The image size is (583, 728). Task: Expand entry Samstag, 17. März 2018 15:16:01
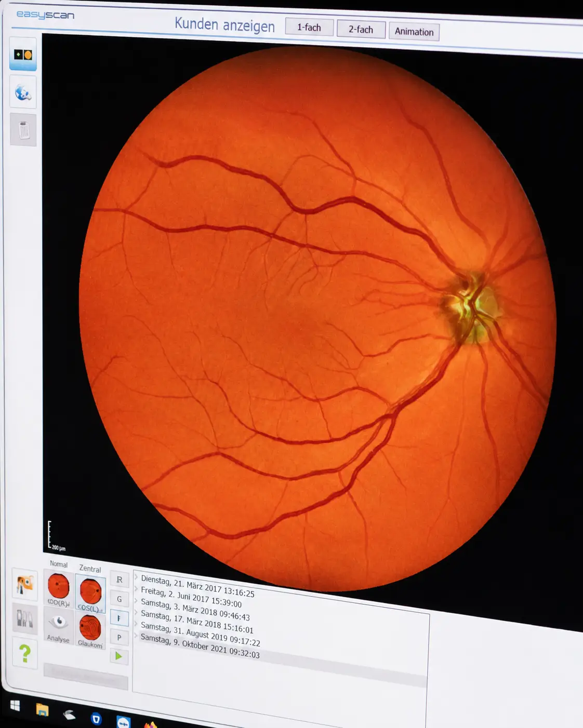[136, 613]
